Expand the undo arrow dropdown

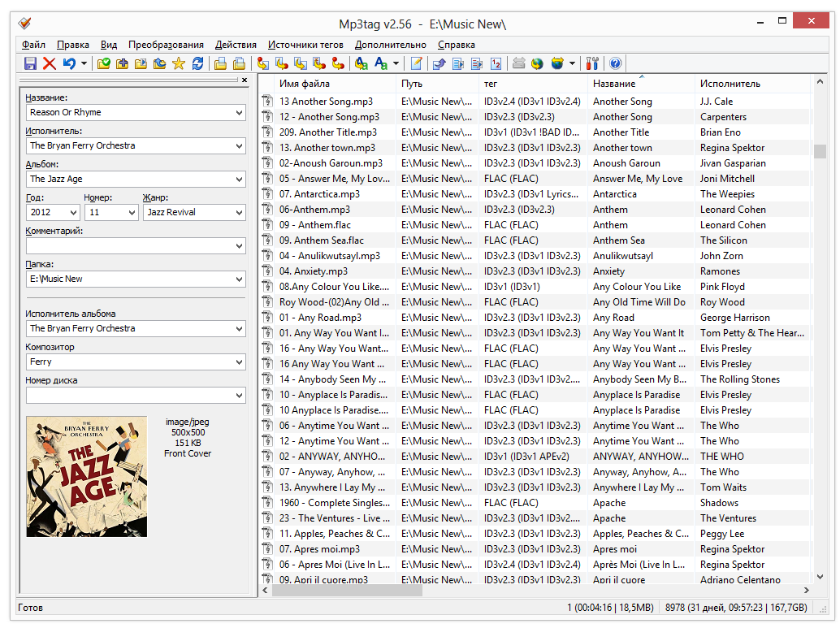pyautogui.click(x=84, y=63)
